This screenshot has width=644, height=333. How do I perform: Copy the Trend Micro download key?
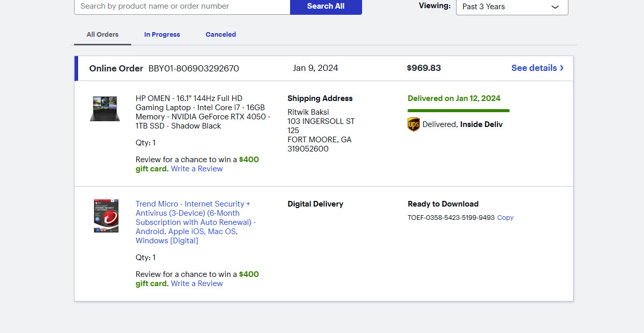pos(505,217)
